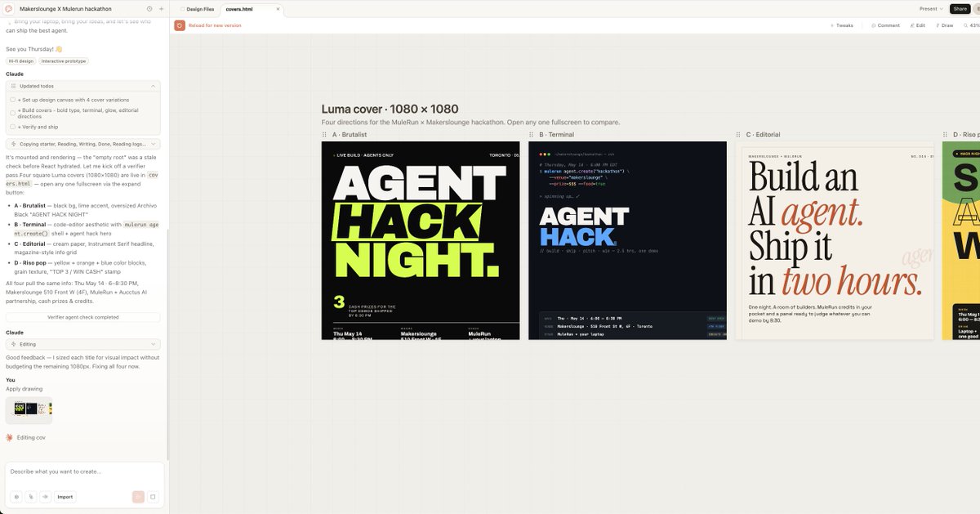980x514 pixels.
Task: Click the 'Updated todos' list icon
Action: click(x=14, y=86)
